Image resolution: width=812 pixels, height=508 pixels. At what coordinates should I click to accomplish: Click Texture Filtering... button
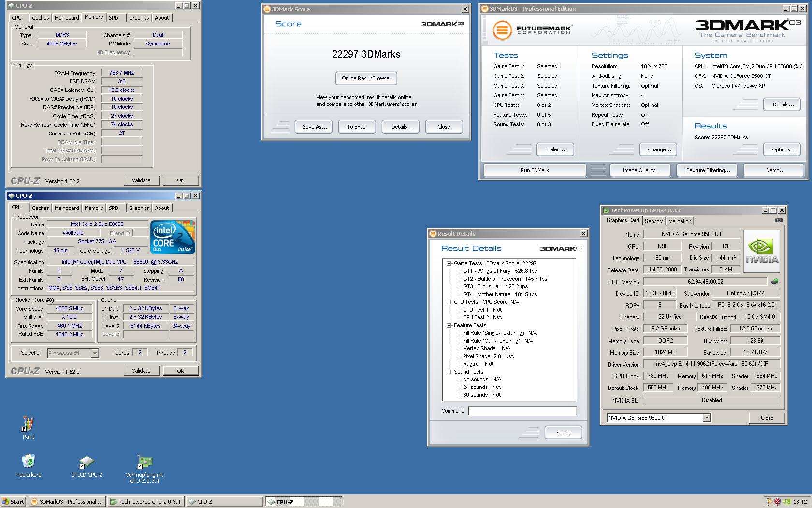707,170
